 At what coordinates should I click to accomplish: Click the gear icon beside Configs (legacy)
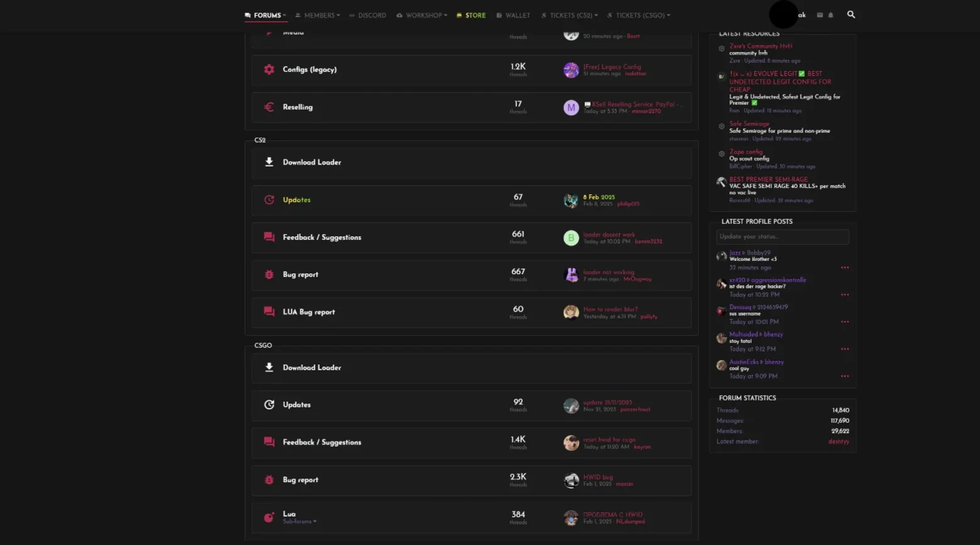[269, 70]
